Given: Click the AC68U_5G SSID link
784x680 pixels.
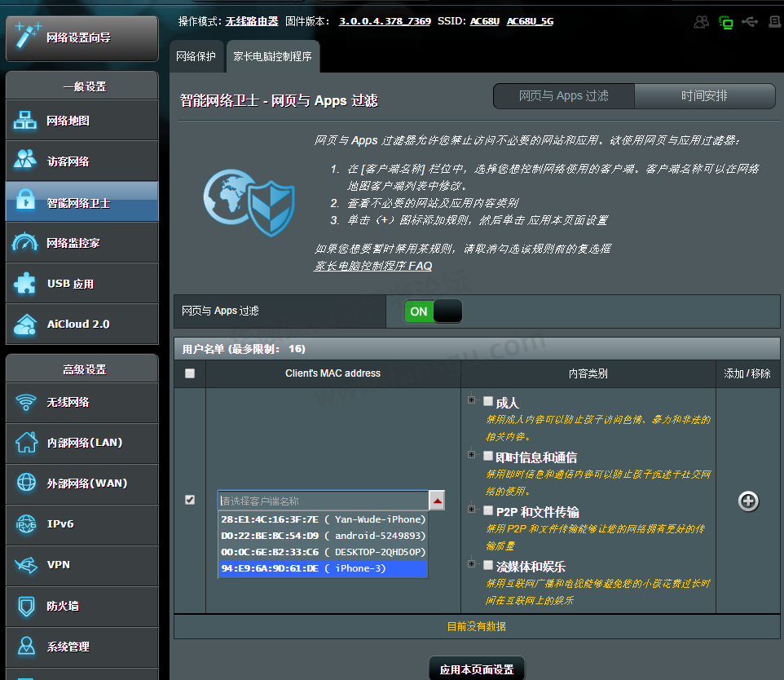Looking at the screenshot, I should (x=530, y=21).
